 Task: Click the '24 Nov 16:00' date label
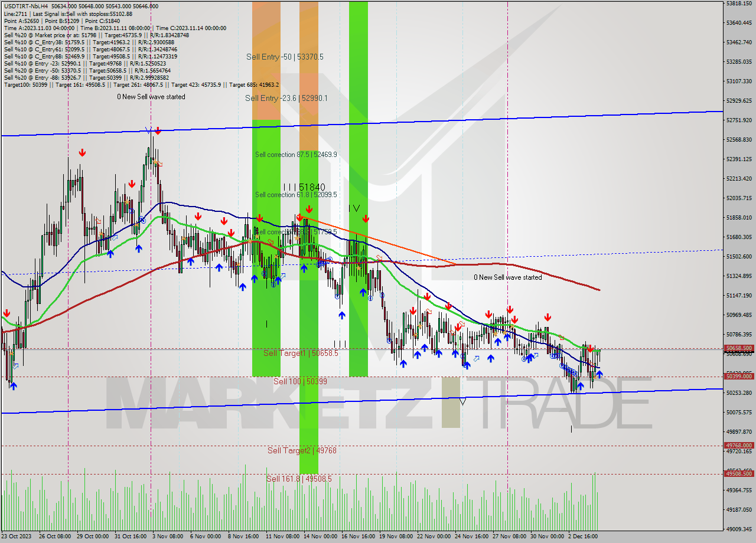(x=471, y=537)
